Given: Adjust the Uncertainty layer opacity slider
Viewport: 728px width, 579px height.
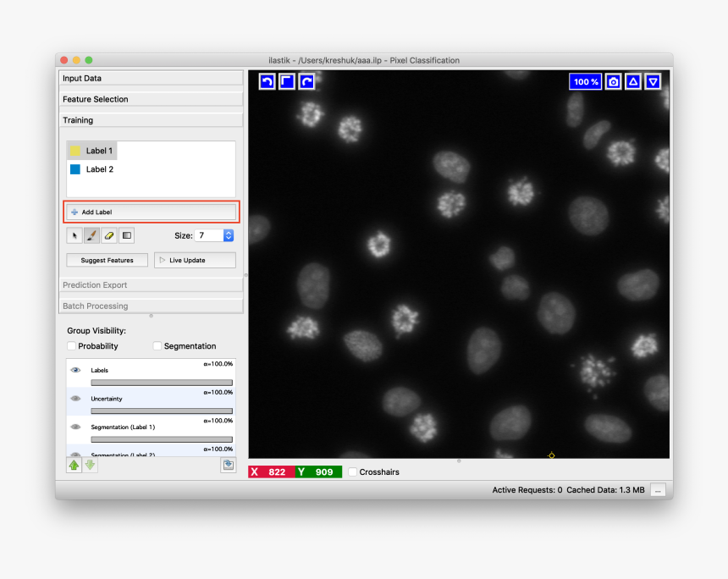Looking at the screenshot, I should [162, 411].
